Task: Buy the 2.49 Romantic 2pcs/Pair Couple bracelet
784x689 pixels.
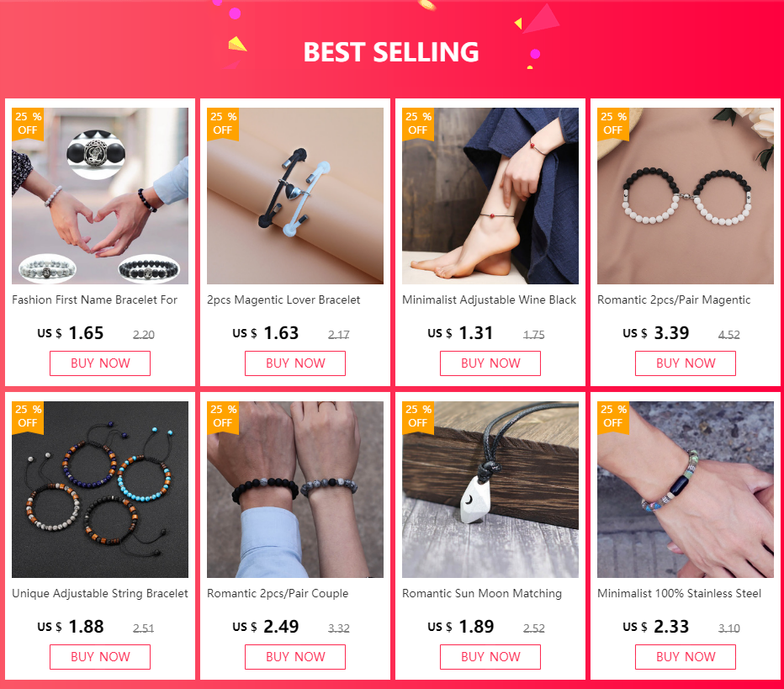Action: (295, 656)
